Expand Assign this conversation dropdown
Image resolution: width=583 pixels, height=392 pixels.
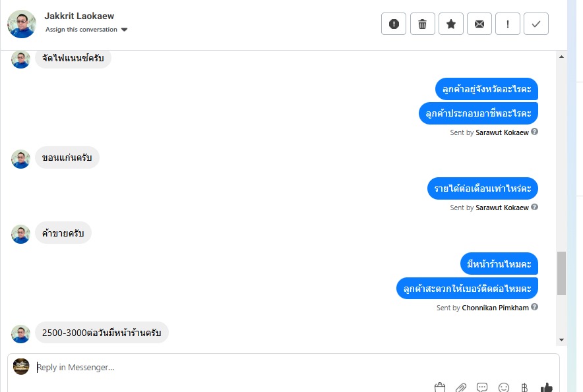coord(86,30)
